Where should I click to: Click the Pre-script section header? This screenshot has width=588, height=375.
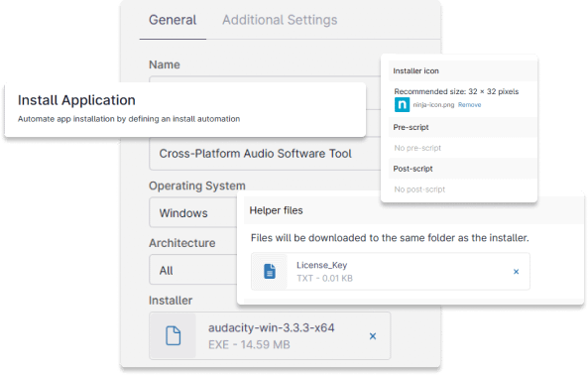click(463, 127)
